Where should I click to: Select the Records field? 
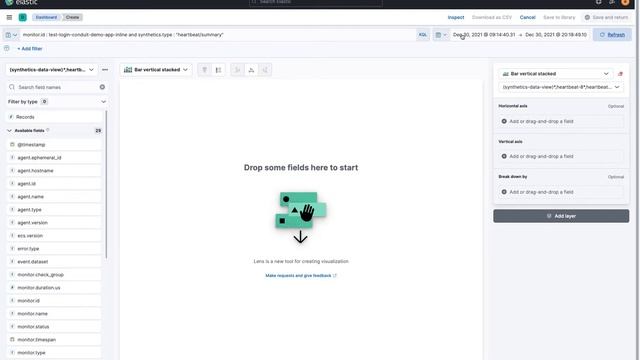(x=54, y=117)
